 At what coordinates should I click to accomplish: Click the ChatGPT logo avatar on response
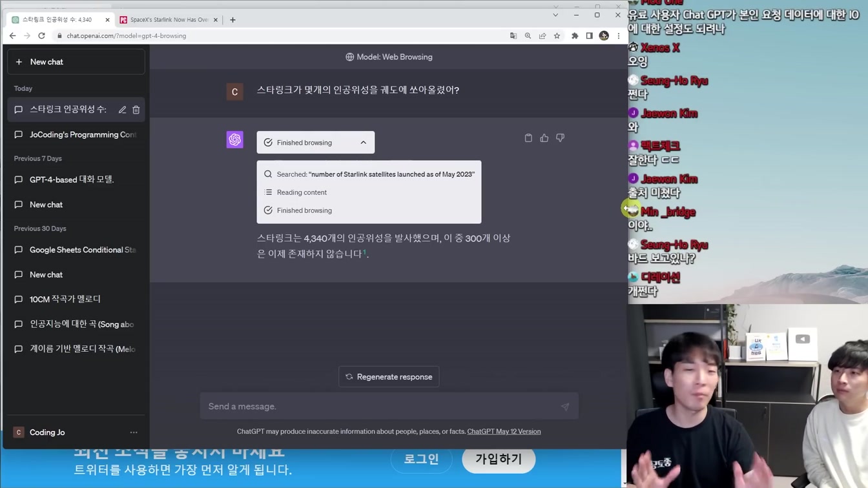[x=235, y=139]
